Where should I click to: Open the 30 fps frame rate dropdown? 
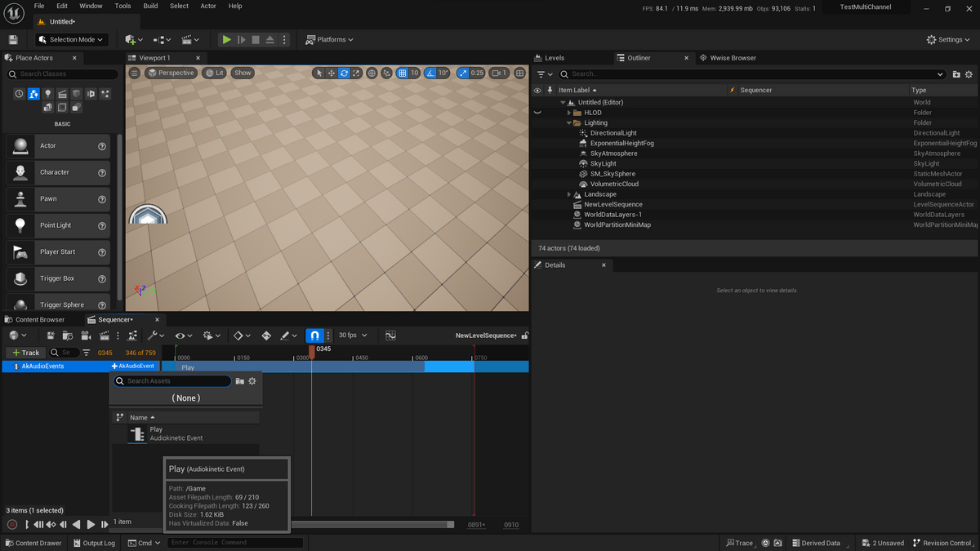(x=353, y=335)
